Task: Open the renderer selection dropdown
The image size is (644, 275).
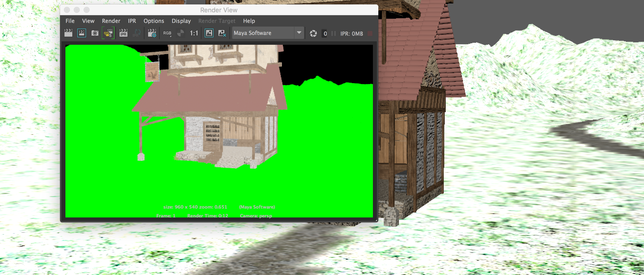Action: pyautogui.click(x=299, y=33)
